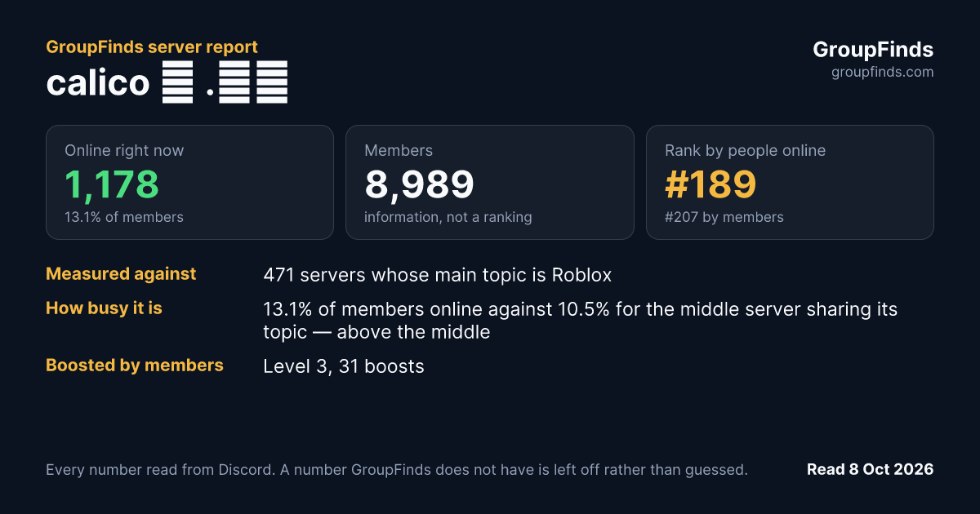Click the GroupFinds server report heading
980x514 pixels.
(152, 47)
